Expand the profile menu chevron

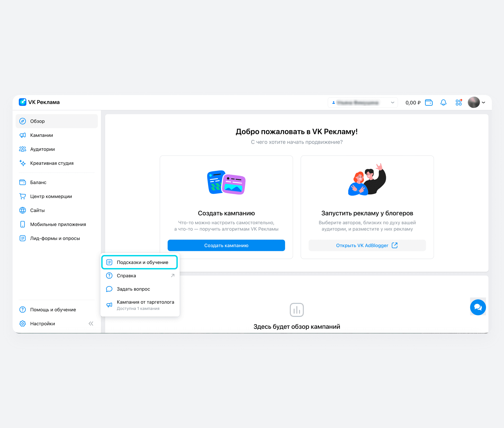(x=483, y=103)
